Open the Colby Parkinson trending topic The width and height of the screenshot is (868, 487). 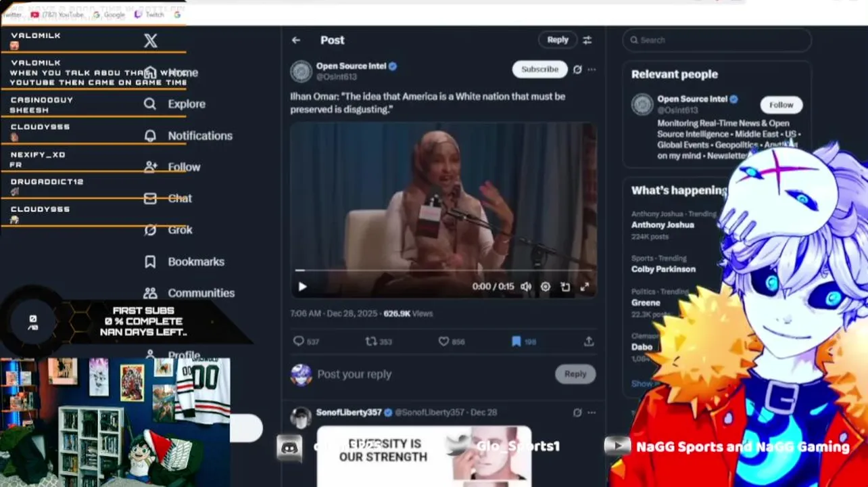[663, 269]
